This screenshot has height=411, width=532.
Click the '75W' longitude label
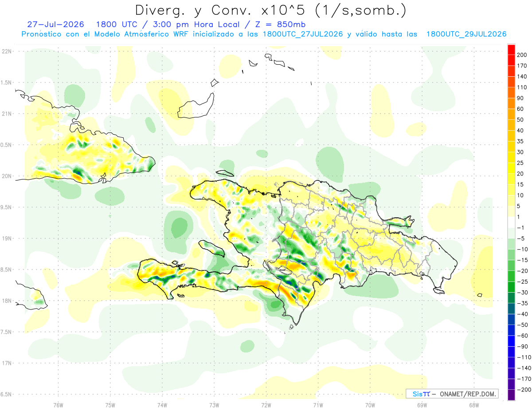(110, 405)
